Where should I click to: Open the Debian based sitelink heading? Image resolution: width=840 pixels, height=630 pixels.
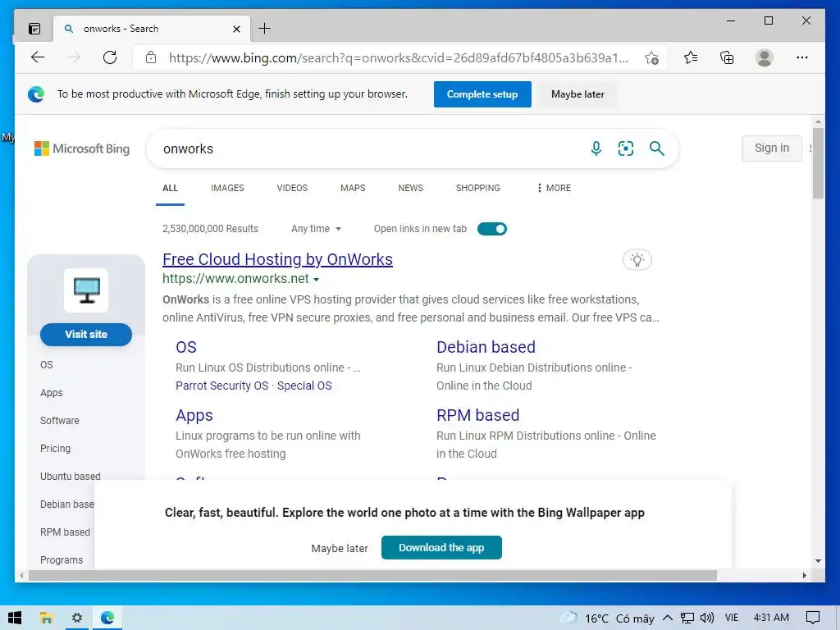click(x=486, y=347)
